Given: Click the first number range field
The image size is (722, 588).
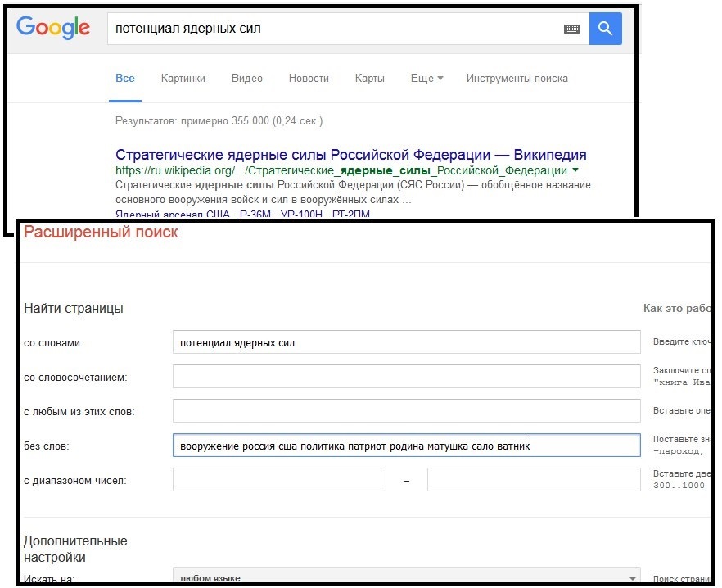Looking at the screenshot, I should [x=279, y=480].
